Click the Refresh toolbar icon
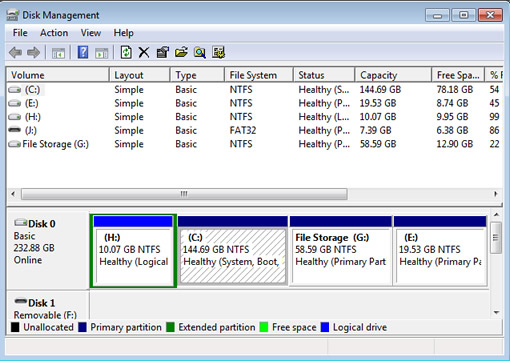 click(x=126, y=52)
